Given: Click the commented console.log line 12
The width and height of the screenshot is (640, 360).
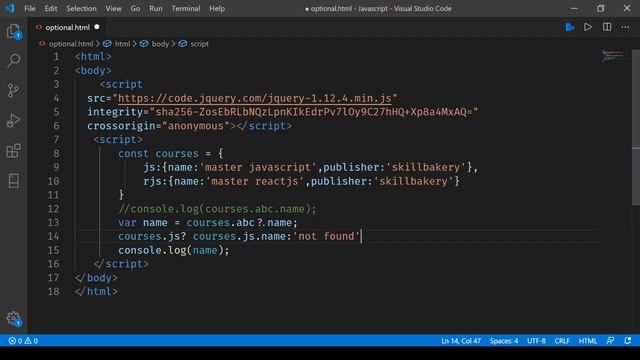Looking at the screenshot, I should pyautogui.click(x=217, y=209).
